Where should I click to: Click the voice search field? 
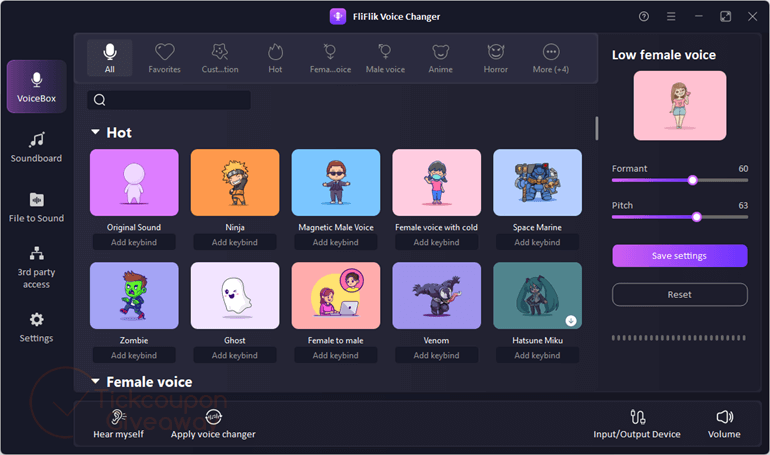(x=169, y=100)
